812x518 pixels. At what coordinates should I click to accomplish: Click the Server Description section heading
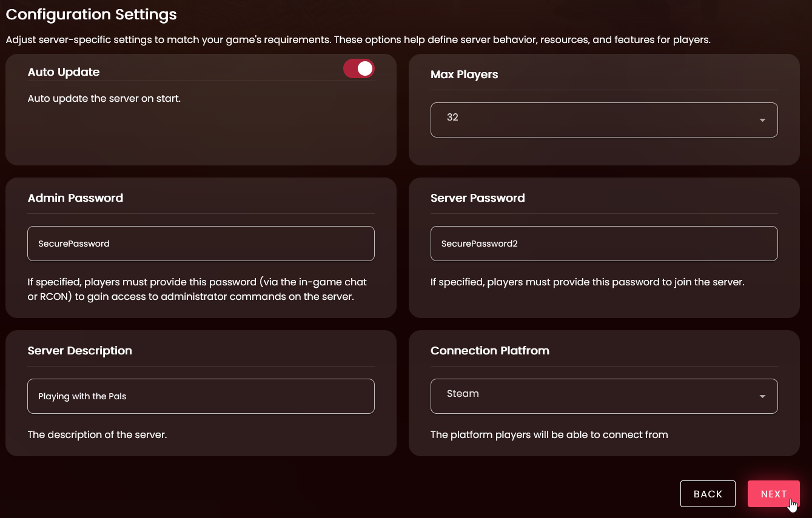click(x=79, y=351)
